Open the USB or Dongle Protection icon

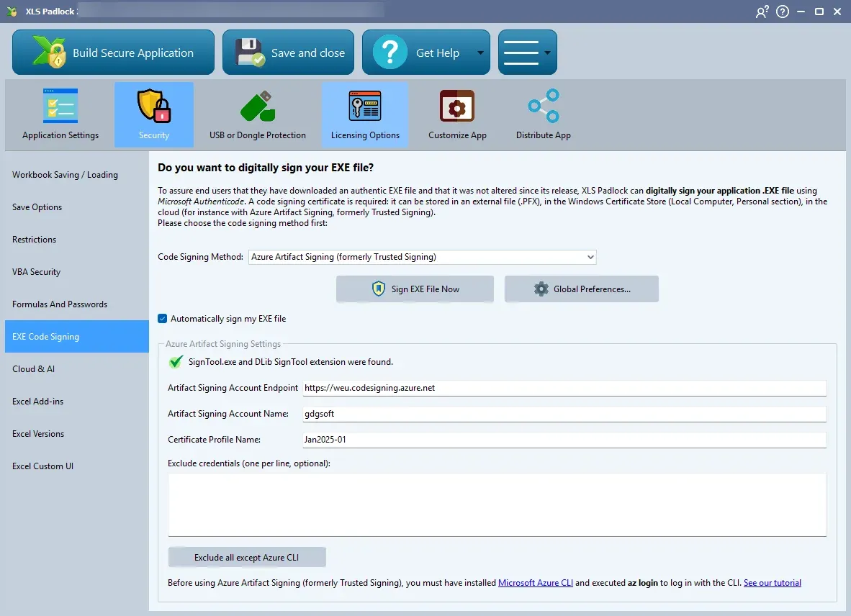coord(258,106)
